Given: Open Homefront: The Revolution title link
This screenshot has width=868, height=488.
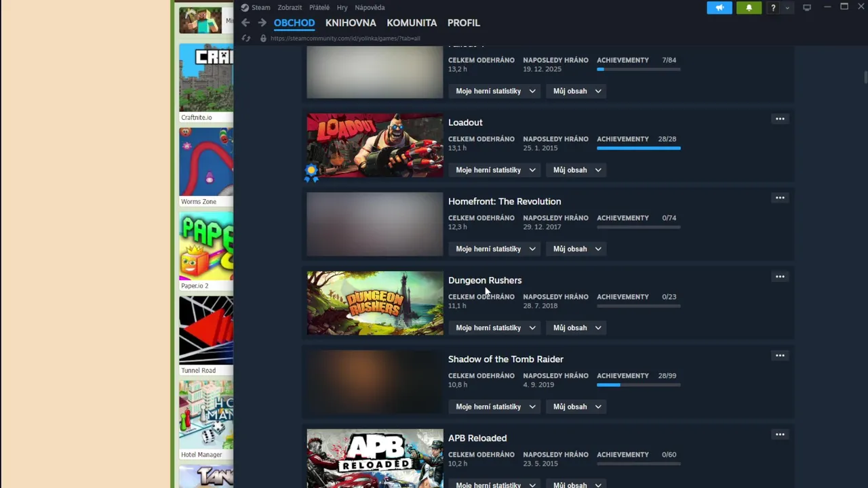Looking at the screenshot, I should (505, 201).
